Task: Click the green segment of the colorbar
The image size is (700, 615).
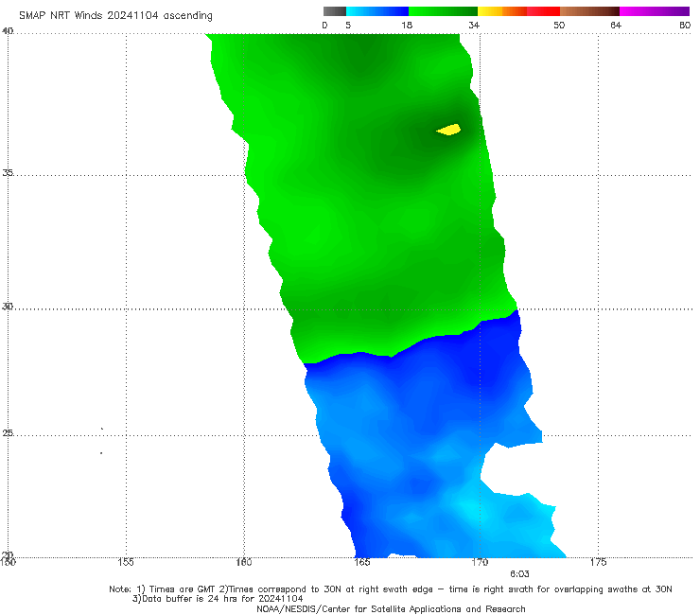Action: tap(443, 11)
